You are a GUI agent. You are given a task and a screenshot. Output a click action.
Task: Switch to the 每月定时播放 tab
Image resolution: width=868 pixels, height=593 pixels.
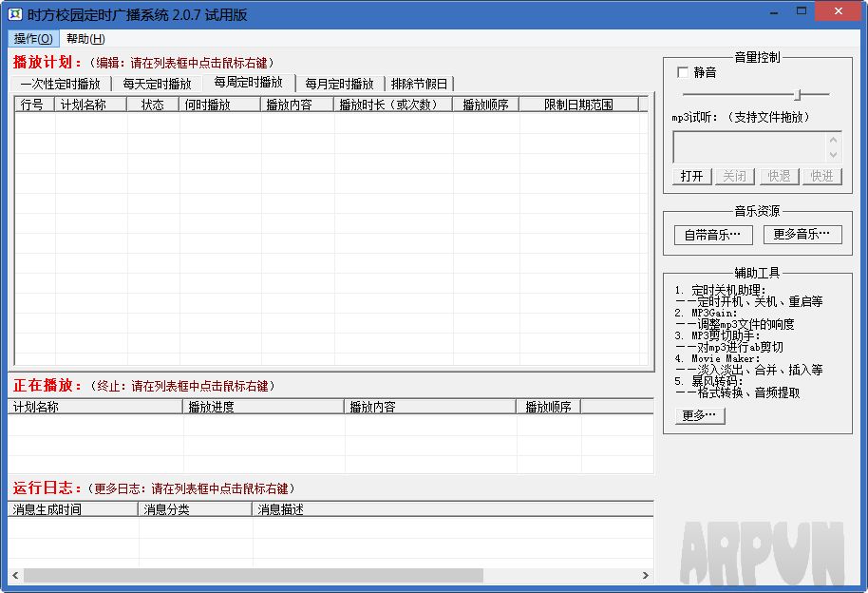pos(338,83)
